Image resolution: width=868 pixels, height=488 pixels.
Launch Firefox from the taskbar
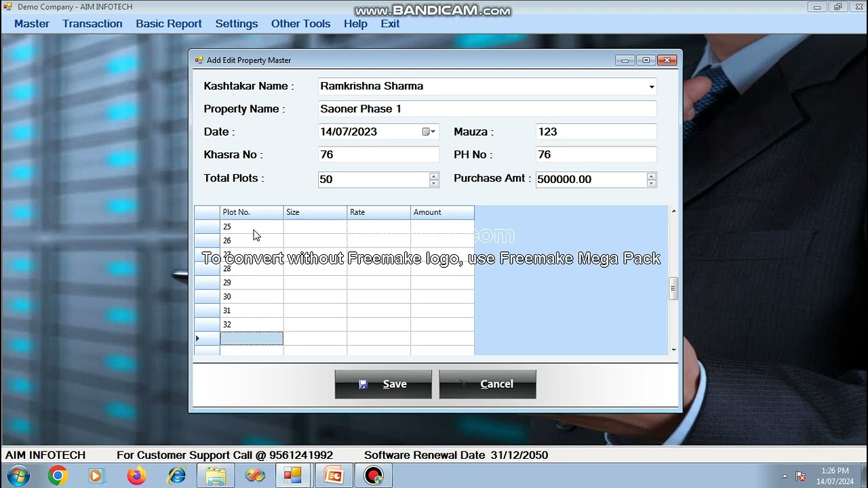point(136,476)
